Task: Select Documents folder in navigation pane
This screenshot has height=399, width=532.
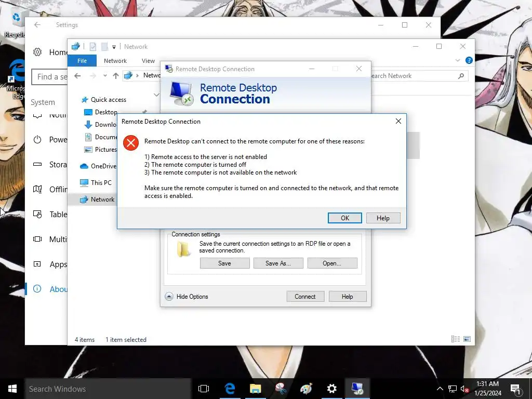Action: point(100,137)
